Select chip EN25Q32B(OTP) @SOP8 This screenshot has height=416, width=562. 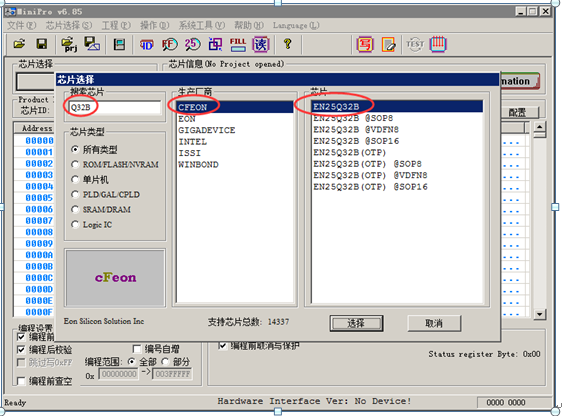coord(397,164)
